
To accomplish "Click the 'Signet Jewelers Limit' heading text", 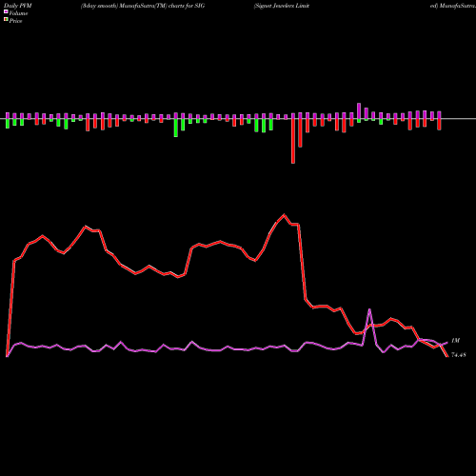I will 282,6.
